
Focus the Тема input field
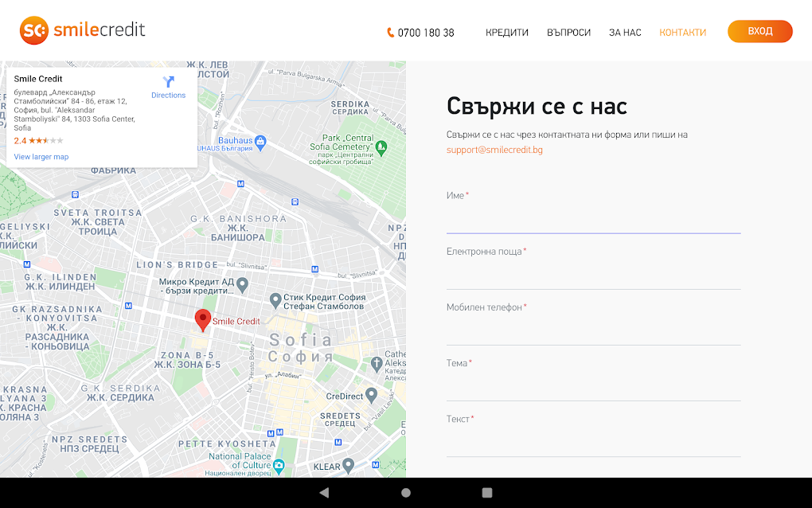click(593, 389)
